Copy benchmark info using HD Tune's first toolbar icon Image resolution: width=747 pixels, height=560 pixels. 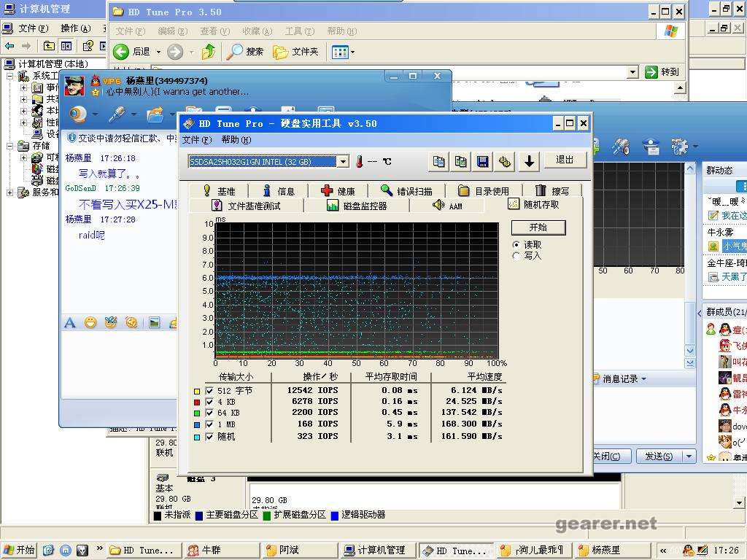click(x=438, y=162)
